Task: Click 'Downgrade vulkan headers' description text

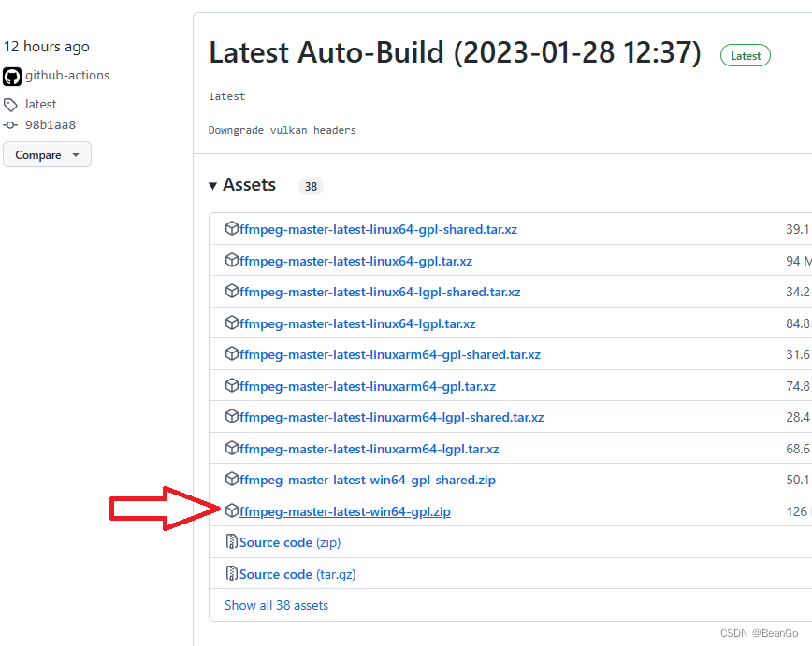Action: coord(283,130)
